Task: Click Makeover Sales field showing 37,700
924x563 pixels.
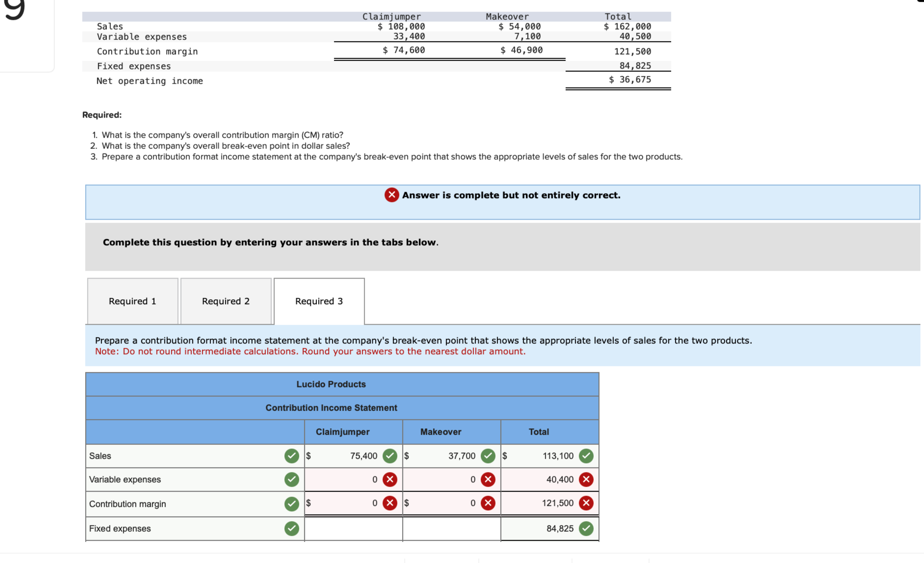Action: coord(452,456)
